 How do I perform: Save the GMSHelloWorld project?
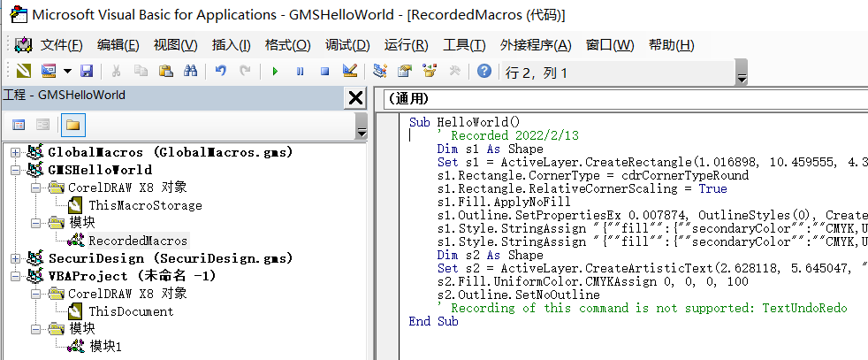(87, 71)
